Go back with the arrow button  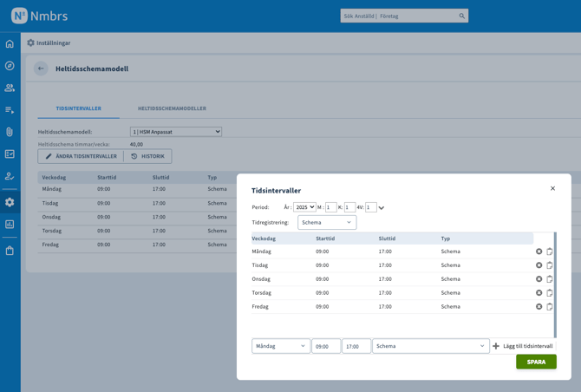41,69
